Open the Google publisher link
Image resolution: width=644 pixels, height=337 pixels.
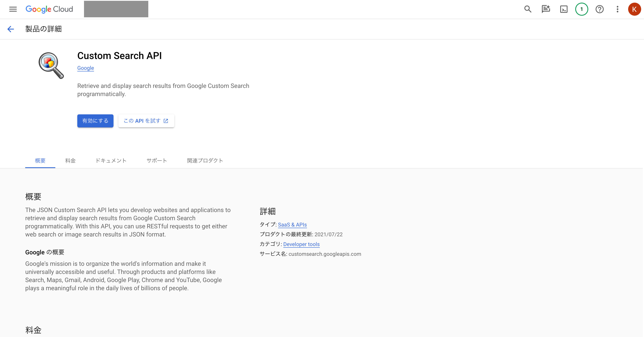[85, 68]
